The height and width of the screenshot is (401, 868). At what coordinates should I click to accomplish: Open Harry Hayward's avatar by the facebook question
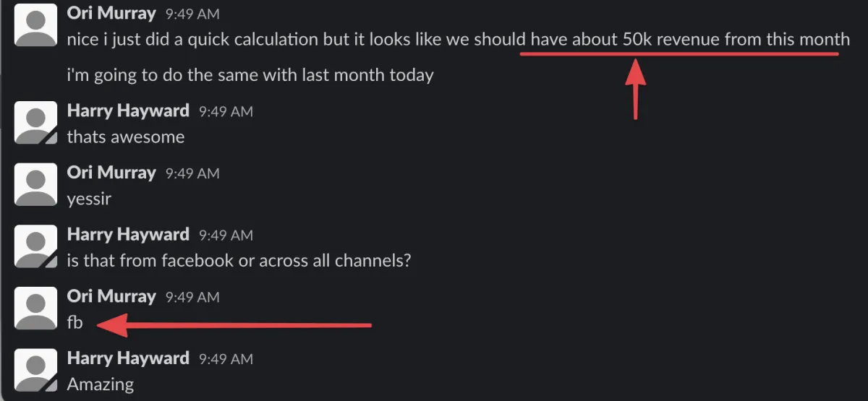click(36, 246)
